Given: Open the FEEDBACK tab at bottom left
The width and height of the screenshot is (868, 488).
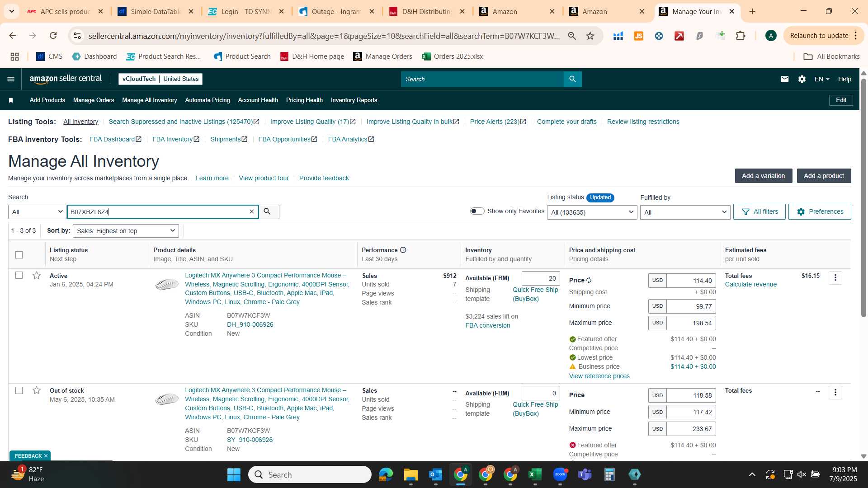Looking at the screenshot, I should pyautogui.click(x=31, y=455).
